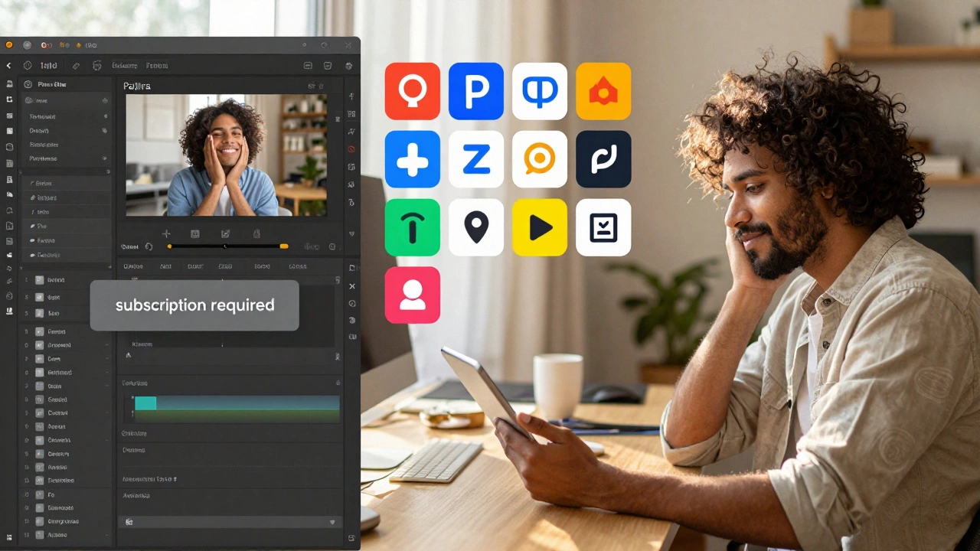The height and width of the screenshot is (551, 980).
Task: Click the X icon in the editor's right strip
Action: [352, 285]
